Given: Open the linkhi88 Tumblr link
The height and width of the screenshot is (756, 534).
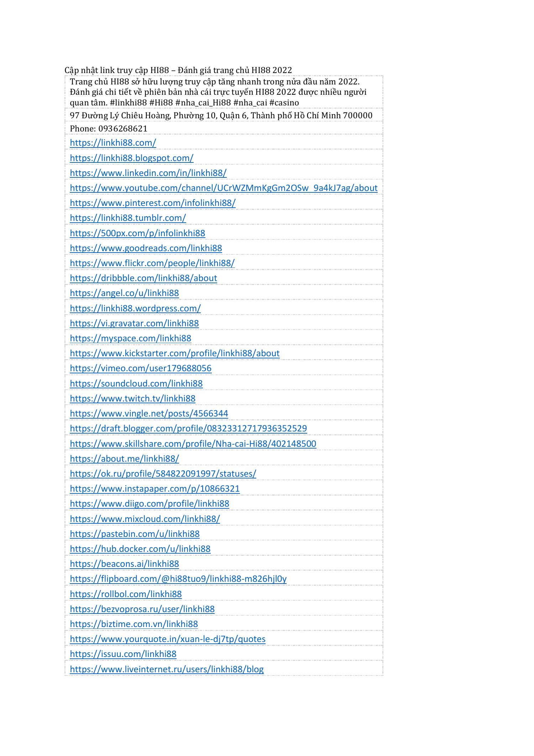Looking at the screenshot, I should click(128, 218).
